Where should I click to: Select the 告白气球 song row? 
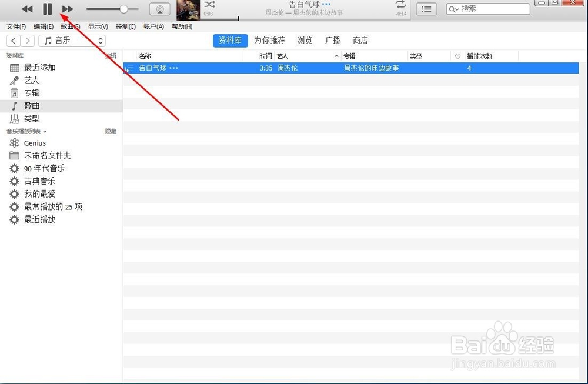(351, 68)
